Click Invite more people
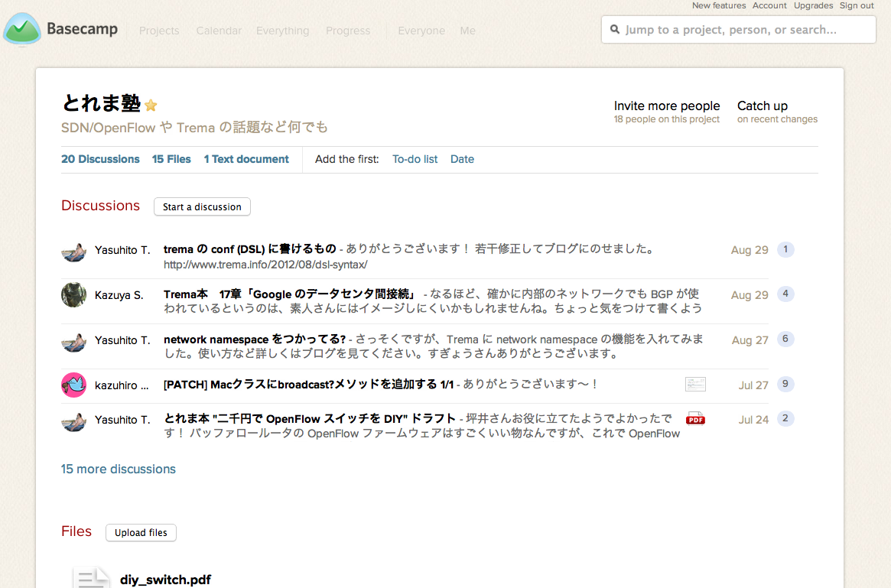Viewport: 891px width, 588px height. pyautogui.click(x=667, y=106)
